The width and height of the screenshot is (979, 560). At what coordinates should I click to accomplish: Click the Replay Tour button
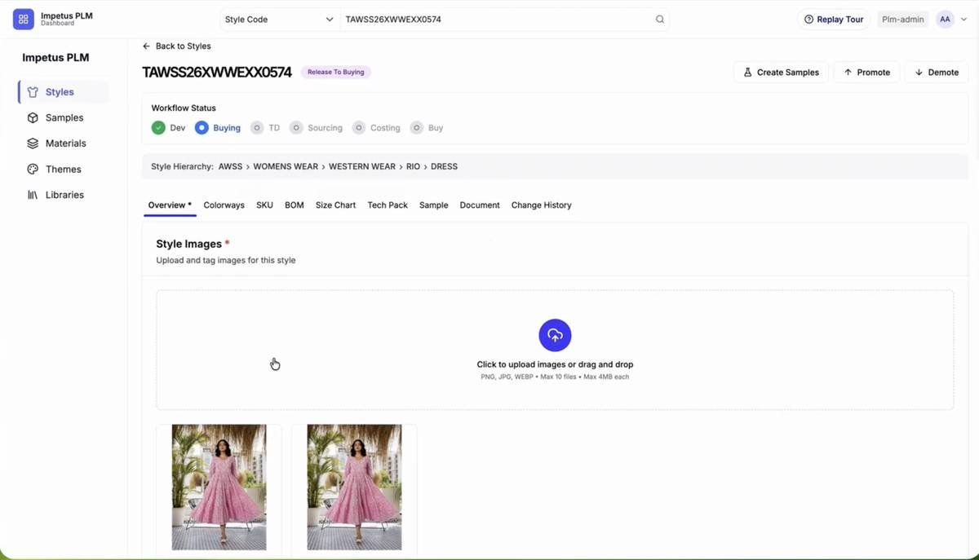click(x=834, y=20)
